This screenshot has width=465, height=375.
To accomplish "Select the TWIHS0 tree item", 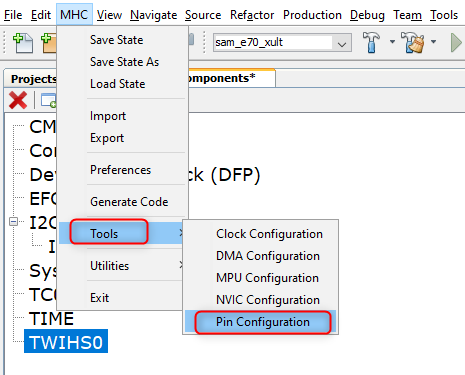I will pos(66,341).
